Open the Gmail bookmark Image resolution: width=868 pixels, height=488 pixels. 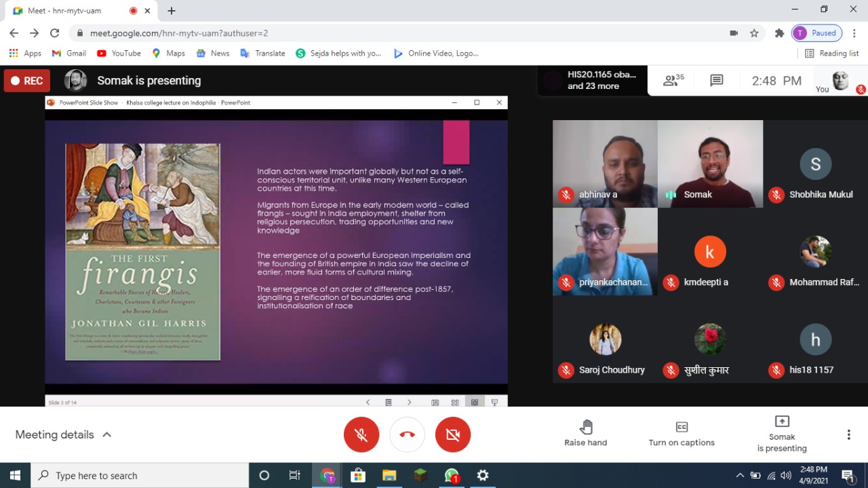69,53
